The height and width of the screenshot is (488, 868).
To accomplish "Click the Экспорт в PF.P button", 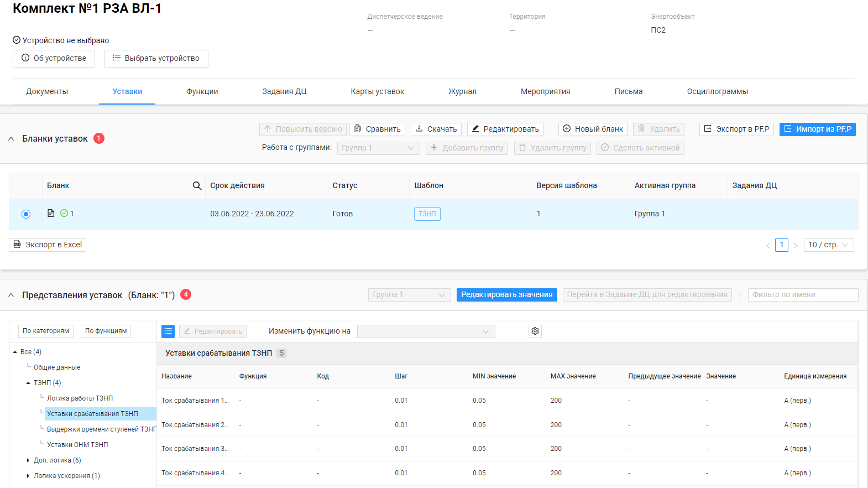I will coord(736,129).
